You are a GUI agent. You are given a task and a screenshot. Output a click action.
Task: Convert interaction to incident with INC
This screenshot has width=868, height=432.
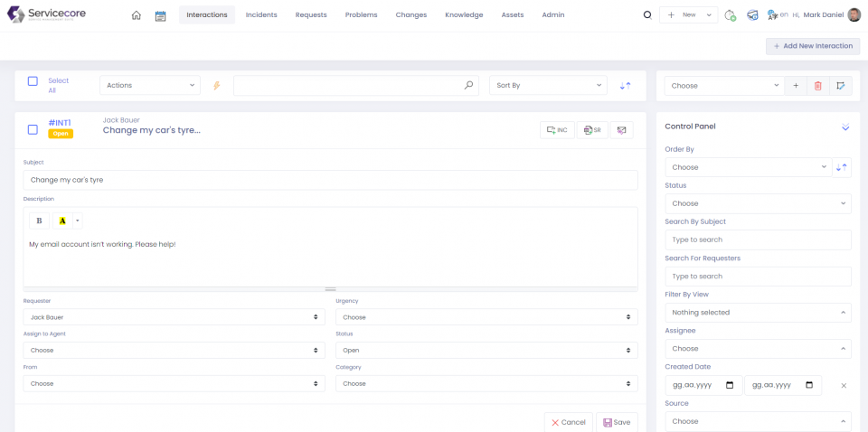click(557, 130)
